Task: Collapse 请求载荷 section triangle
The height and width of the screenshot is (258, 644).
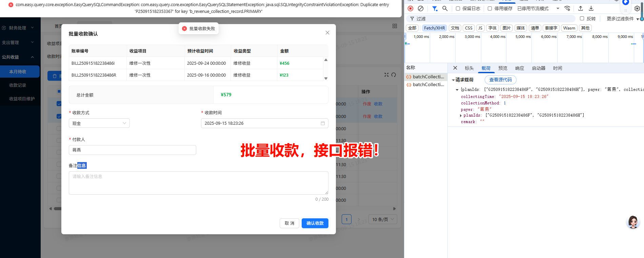Action: (x=453, y=80)
